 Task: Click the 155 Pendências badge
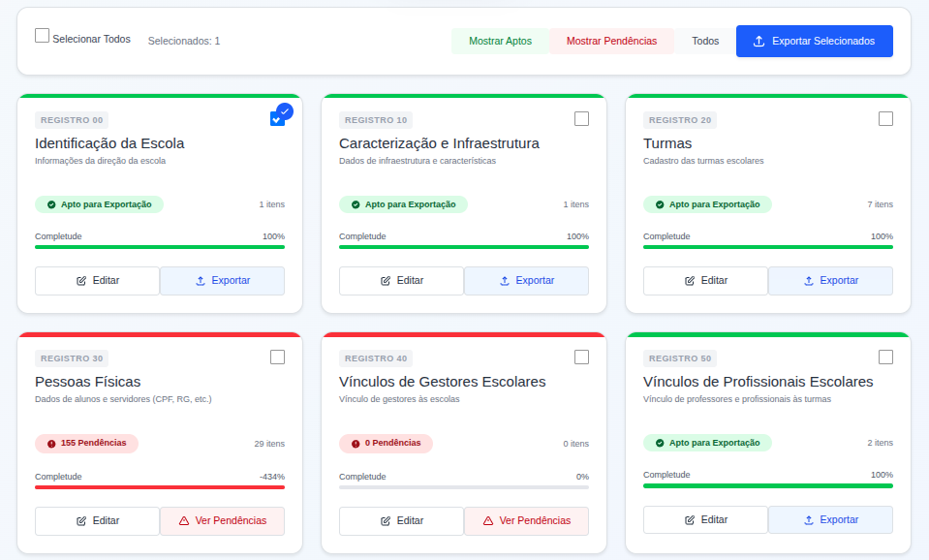click(x=86, y=444)
